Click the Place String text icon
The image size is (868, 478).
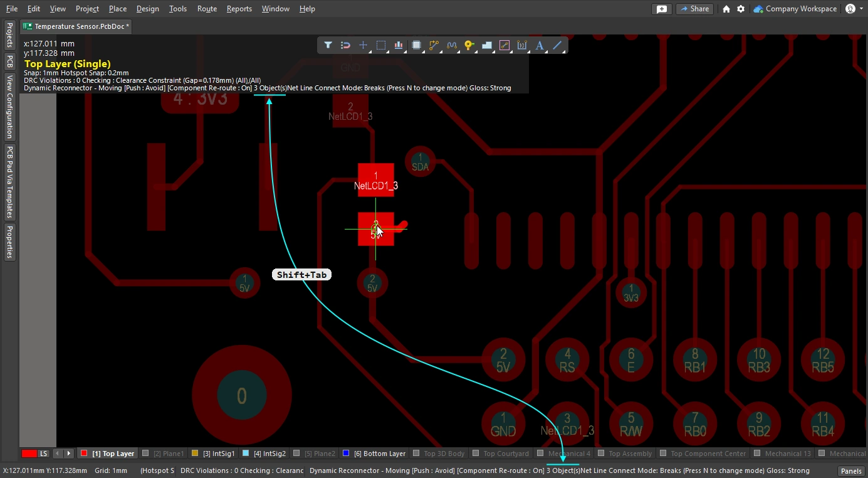(x=539, y=45)
